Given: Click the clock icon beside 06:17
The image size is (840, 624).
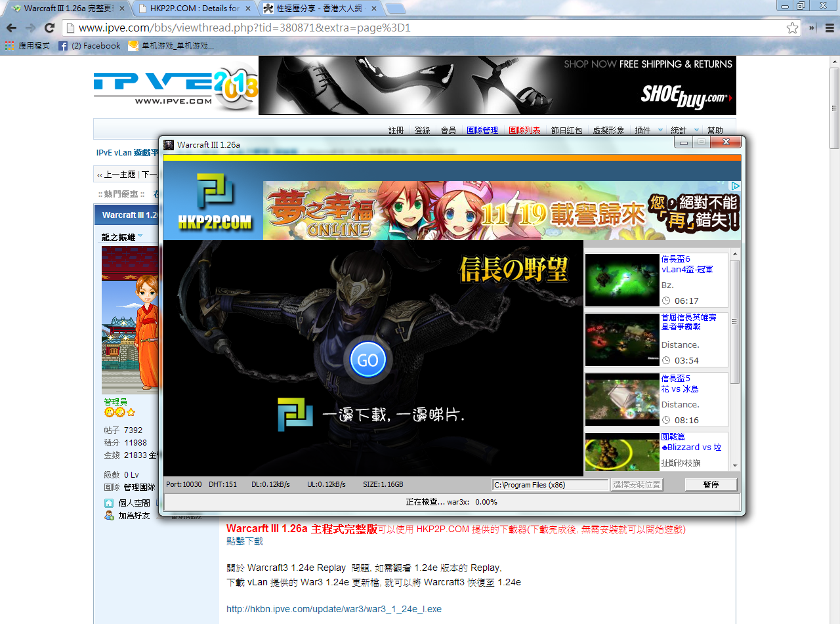Looking at the screenshot, I should point(666,301).
